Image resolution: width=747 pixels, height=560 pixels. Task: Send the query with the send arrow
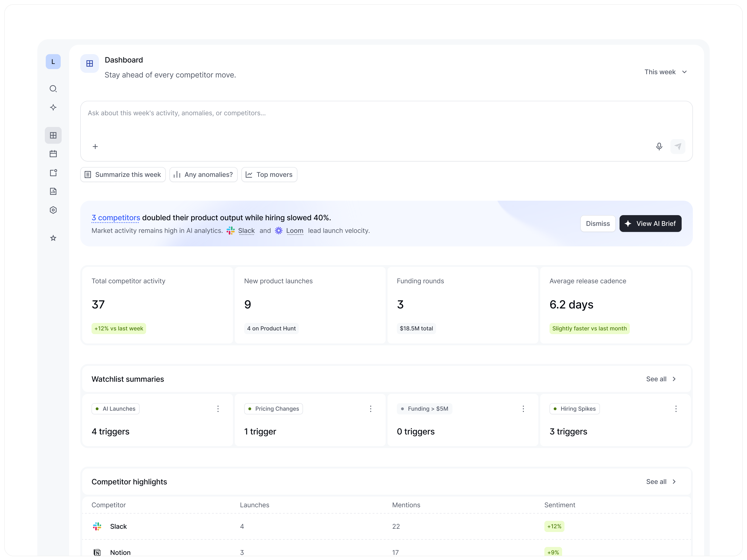678,147
